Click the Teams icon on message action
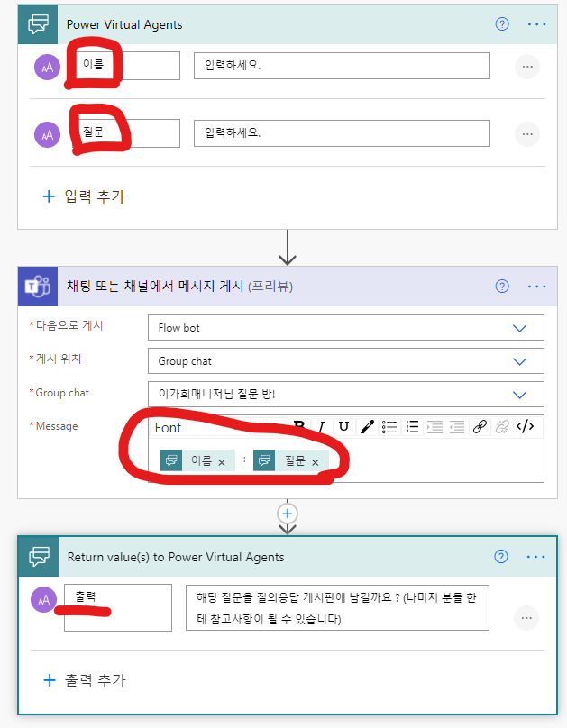The height and width of the screenshot is (728, 567). click(x=38, y=287)
